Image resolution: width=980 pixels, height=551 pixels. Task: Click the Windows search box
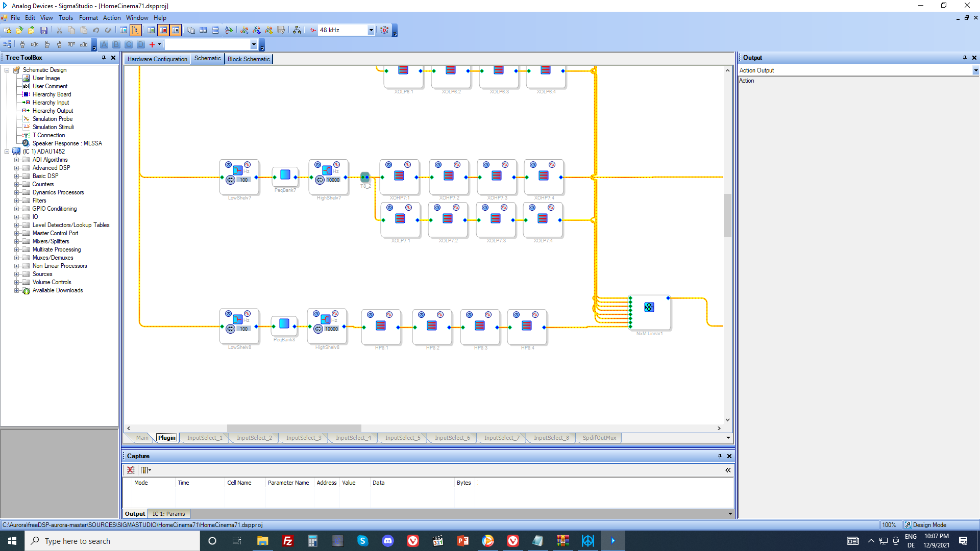pos(112,541)
